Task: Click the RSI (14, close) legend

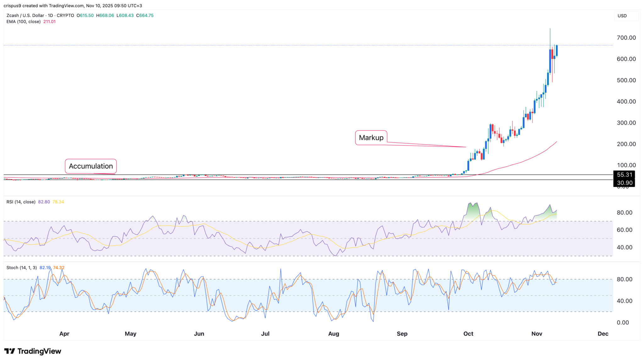Action: [21, 202]
